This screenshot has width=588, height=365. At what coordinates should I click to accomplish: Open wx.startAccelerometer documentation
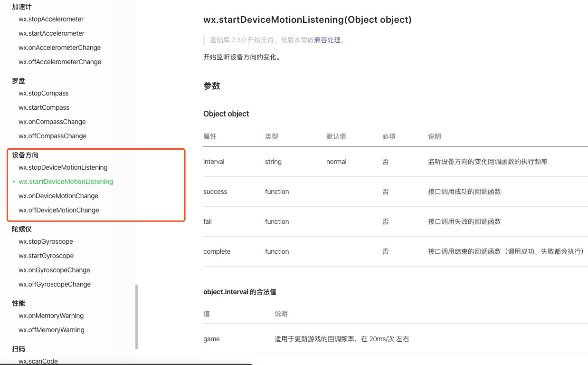pos(52,33)
